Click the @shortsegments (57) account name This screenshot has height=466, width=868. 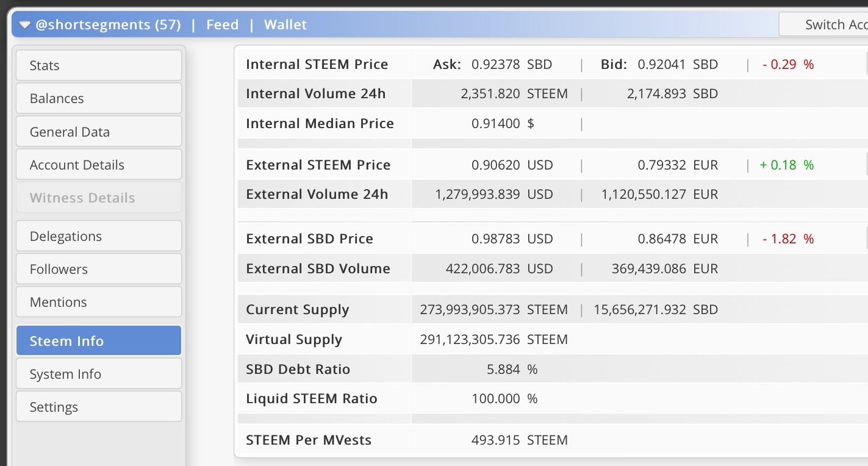(x=108, y=25)
